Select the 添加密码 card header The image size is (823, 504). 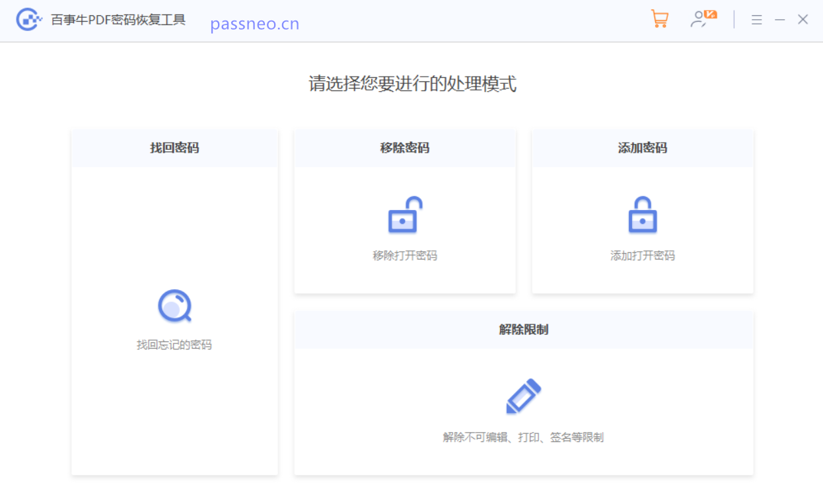(643, 148)
